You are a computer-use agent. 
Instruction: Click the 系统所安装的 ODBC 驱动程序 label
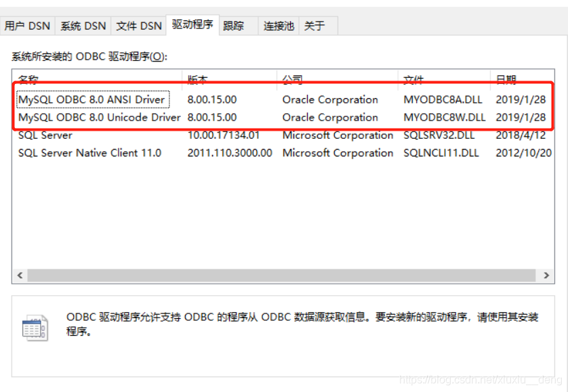89,57
